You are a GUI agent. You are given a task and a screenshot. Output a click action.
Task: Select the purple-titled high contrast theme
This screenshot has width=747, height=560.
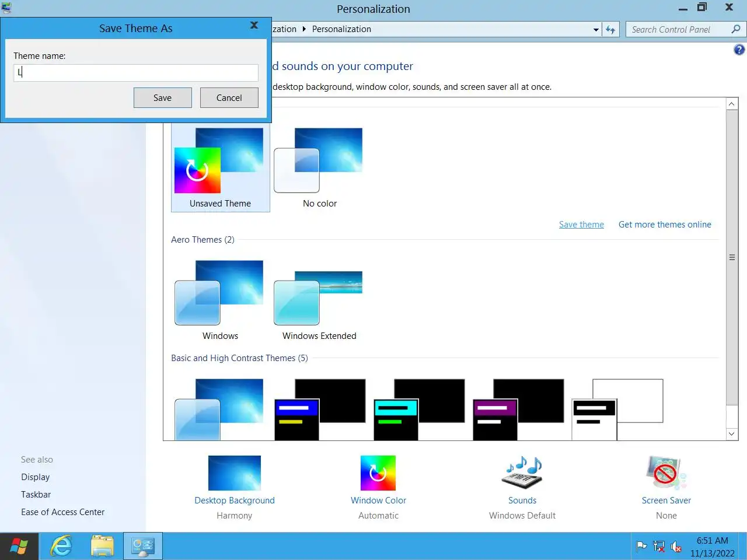pyautogui.click(x=518, y=409)
